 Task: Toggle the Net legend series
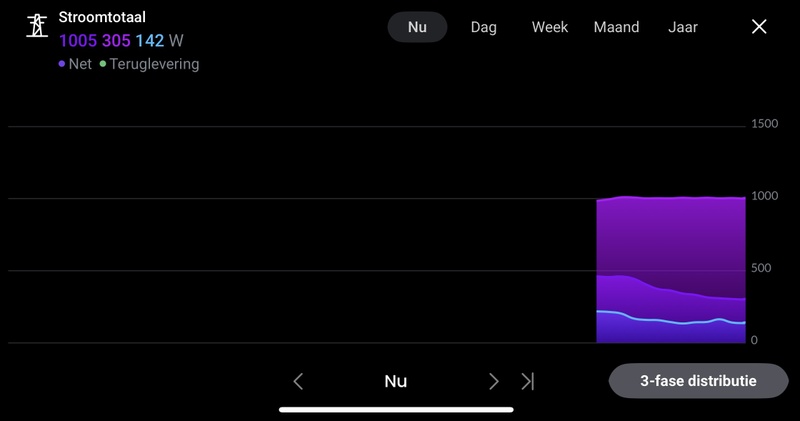coord(75,64)
